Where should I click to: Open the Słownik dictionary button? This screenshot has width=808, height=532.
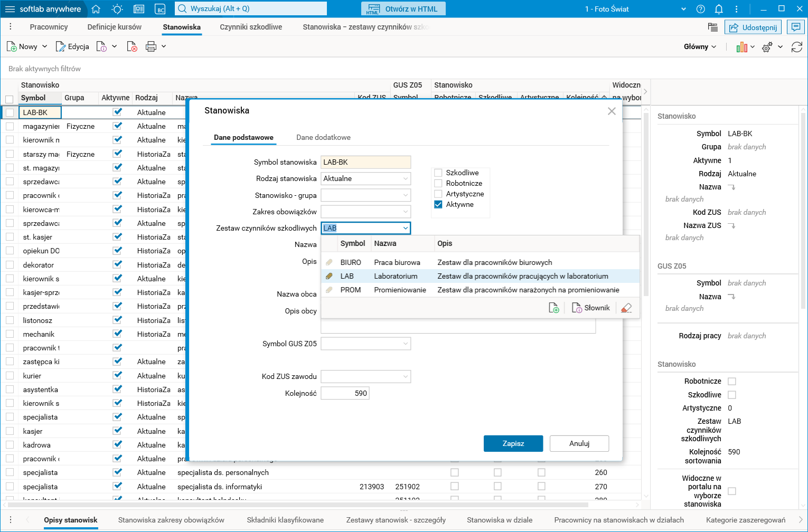click(x=590, y=308)
